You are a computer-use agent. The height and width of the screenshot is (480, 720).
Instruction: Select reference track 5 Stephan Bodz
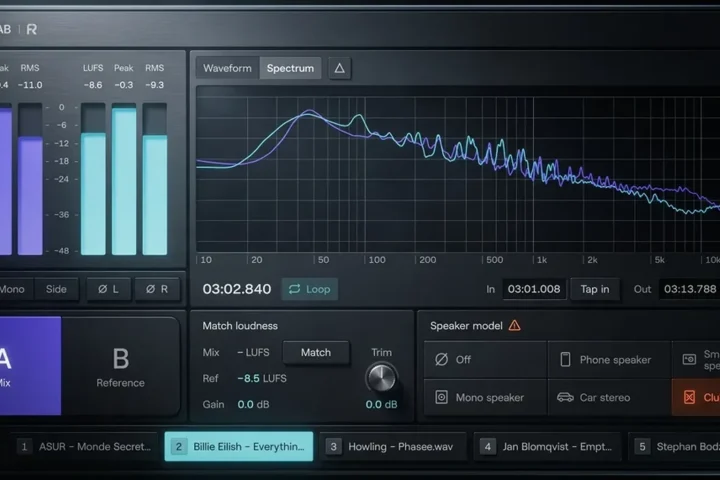pos(675,446)
